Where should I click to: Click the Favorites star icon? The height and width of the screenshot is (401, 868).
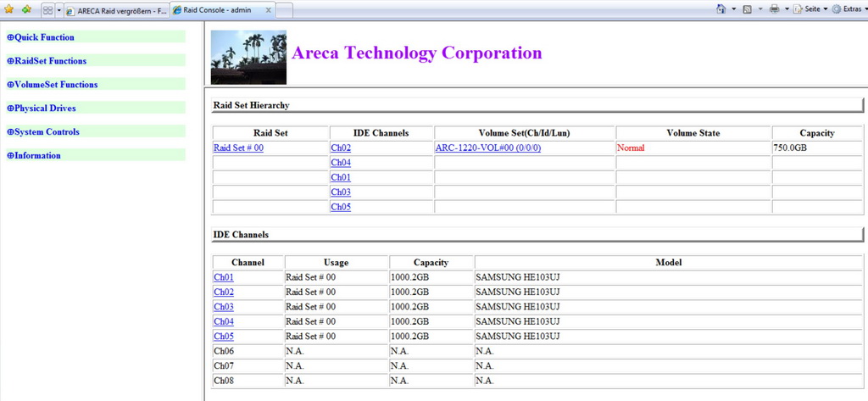tap(8, 9)
